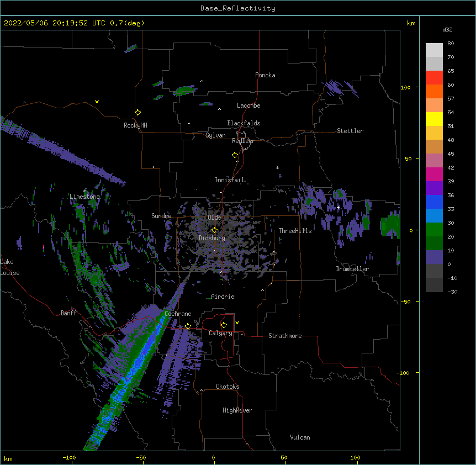Image resolution: width=476 pixels, height=465 pixels.
Task: Click the Ponoka city label
Action: click(x=265, y=75)
